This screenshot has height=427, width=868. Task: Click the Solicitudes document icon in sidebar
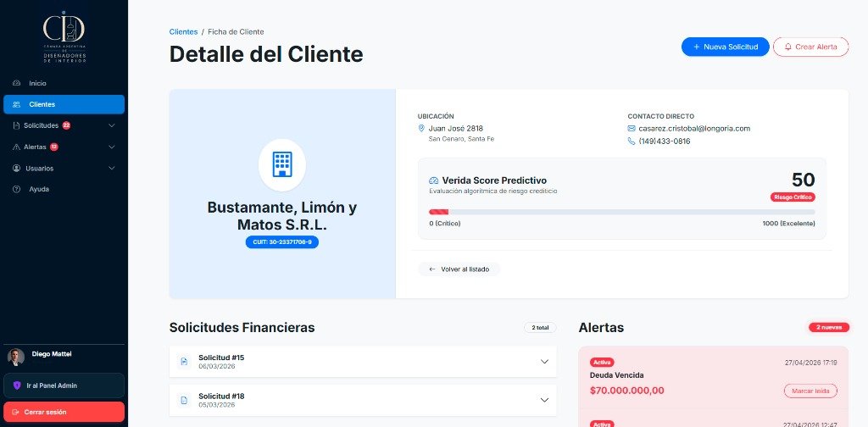[16, 125]
